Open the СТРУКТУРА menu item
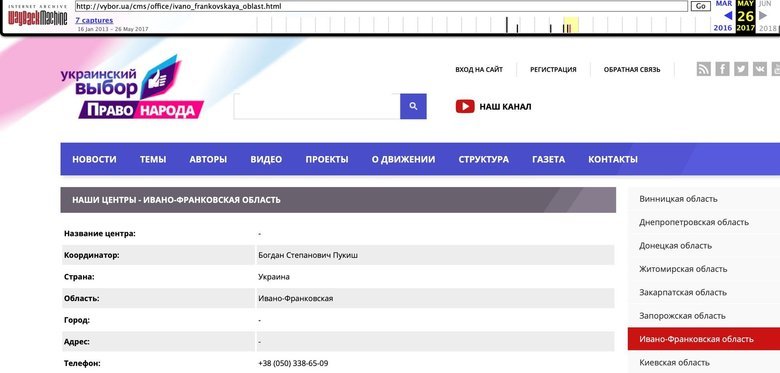Viewport: 780px width, 373px height. click(x=484, y=159)
